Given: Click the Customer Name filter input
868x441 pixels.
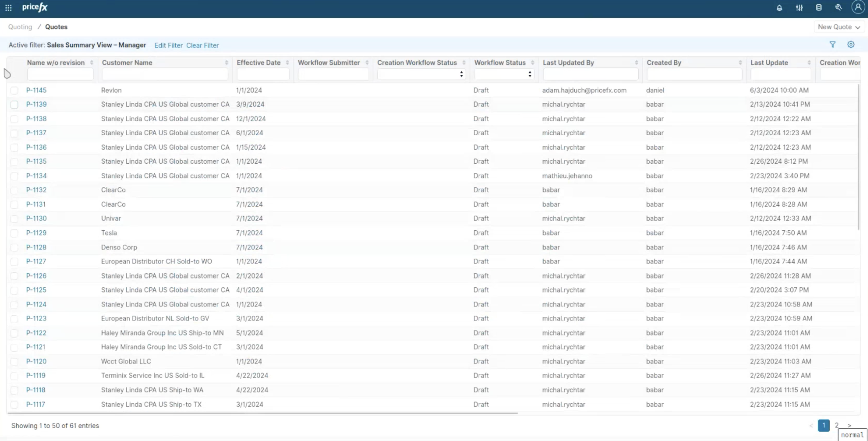Looking at the screenshot, I should coord(165,74).
